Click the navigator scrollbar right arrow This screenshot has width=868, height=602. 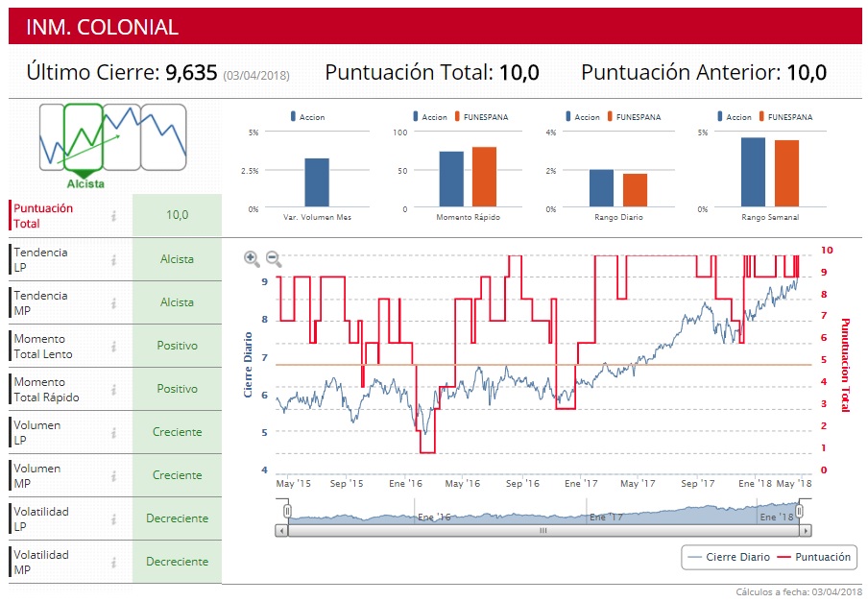point(806,531)
